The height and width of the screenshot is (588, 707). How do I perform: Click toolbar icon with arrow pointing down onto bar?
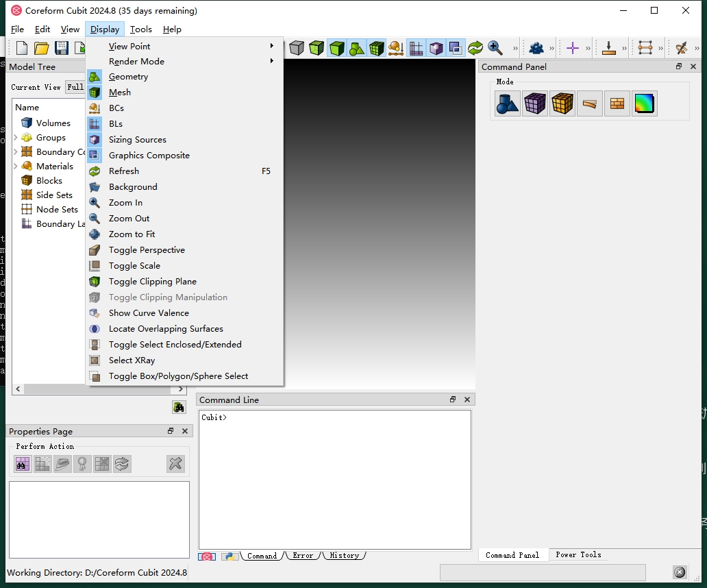click(609, 48)
